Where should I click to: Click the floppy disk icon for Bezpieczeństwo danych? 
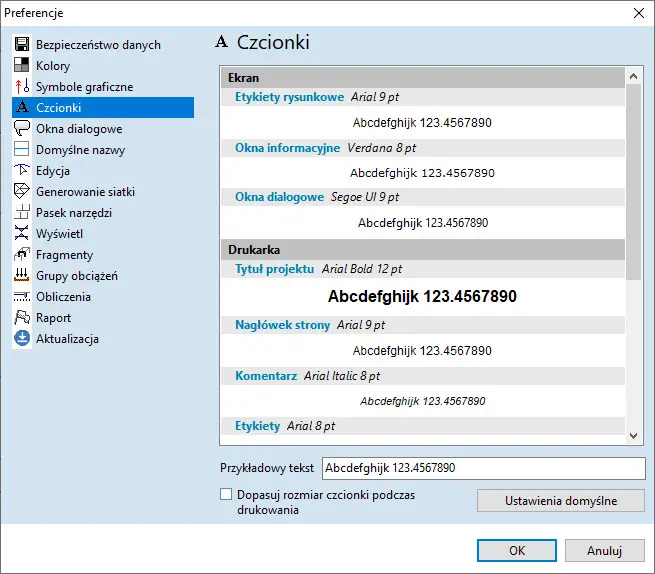coord(22,45)
